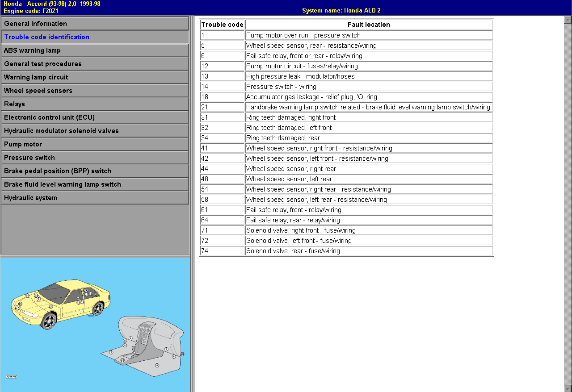Open the Pump motor section
This screenshot has width=572, height=392.
click(95, 144)
